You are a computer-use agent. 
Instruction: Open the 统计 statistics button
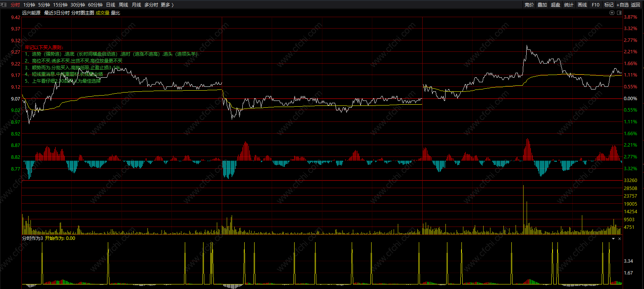[569, 5]
